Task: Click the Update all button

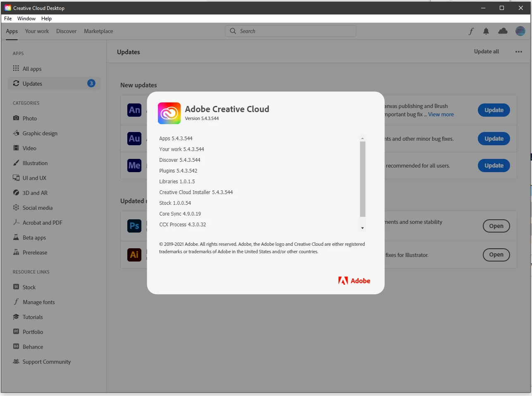Action: 487,52
